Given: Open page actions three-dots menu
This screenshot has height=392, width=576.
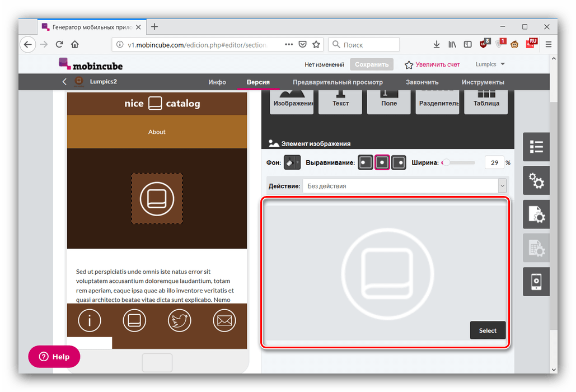Looking at the screenshot, I should [289, 44].
